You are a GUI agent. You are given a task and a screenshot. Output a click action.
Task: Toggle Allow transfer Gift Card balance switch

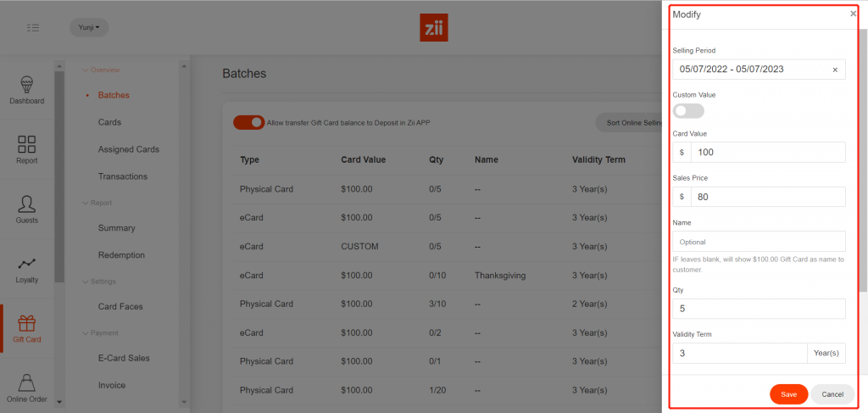[x=249, y=122]
